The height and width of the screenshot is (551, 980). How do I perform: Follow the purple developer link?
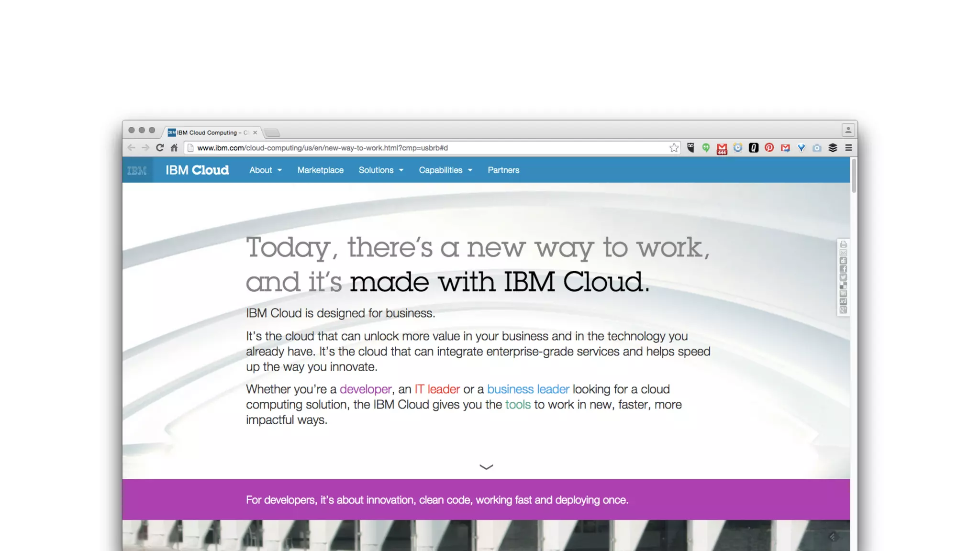coord(366,389)
